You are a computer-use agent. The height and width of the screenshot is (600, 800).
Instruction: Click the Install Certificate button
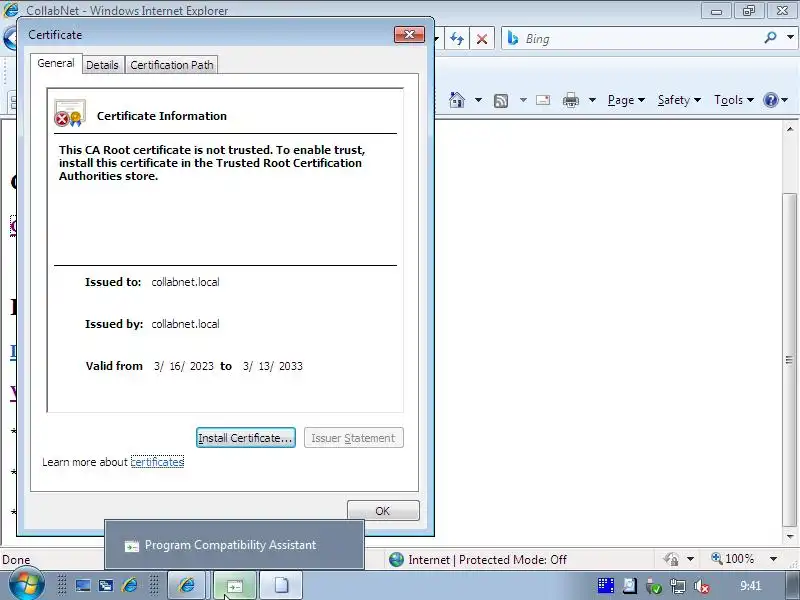pyautogui.click(x=245, y=438)
